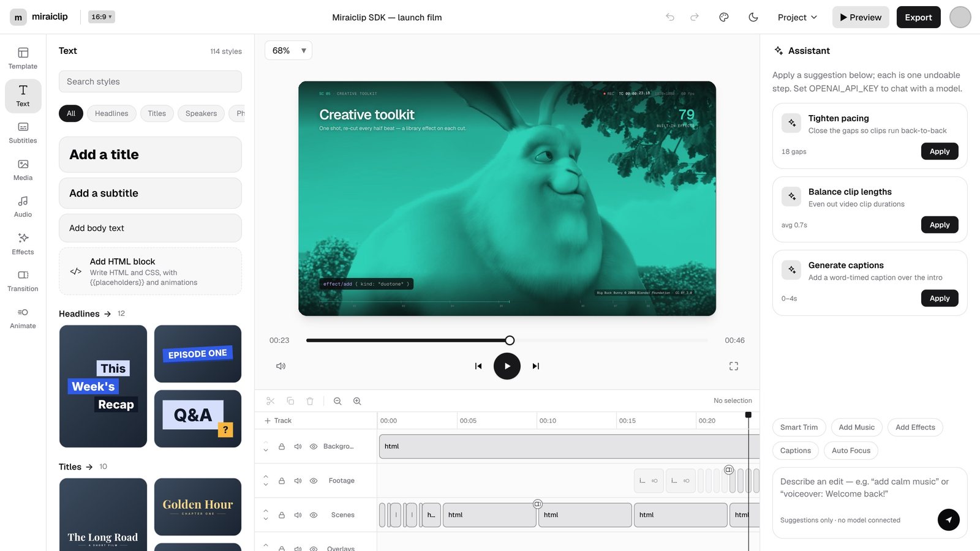Expand the Headlines section arrow

[108, 313]
